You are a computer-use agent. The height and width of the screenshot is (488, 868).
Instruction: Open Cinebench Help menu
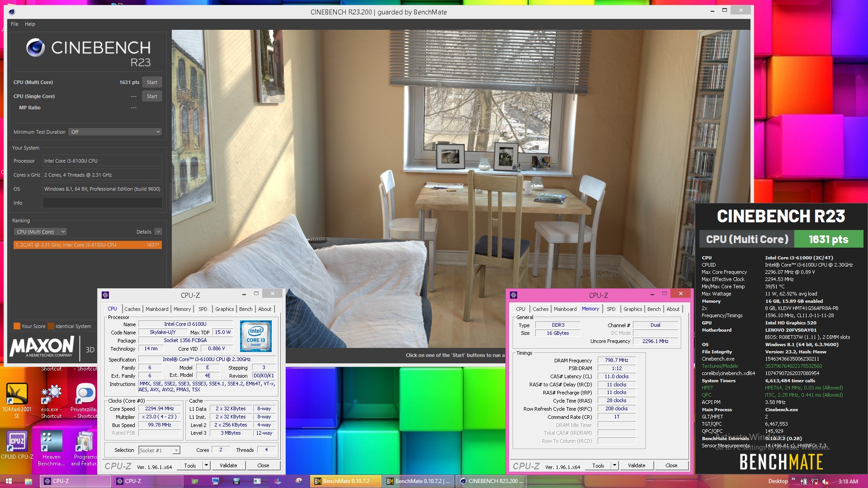pyautogui.click(x=30, y=24)
